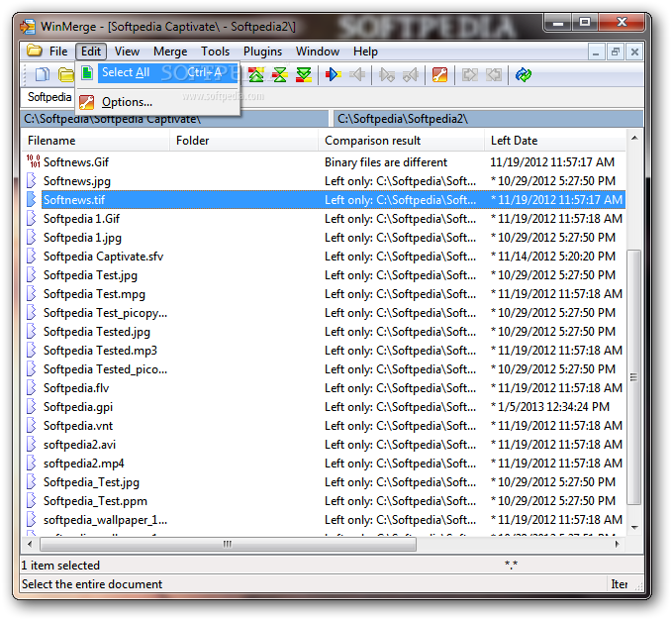Click the horizontal scrollbar thumb
The width and height of the screenshot is (672, 620).
228,544
